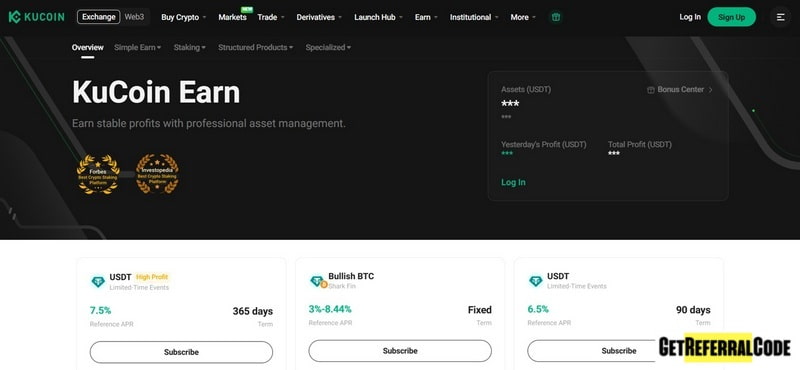800x370 pixels.
Task: Switch to Web3 mode
Action: pyautogui.click(x=134, y=17)
